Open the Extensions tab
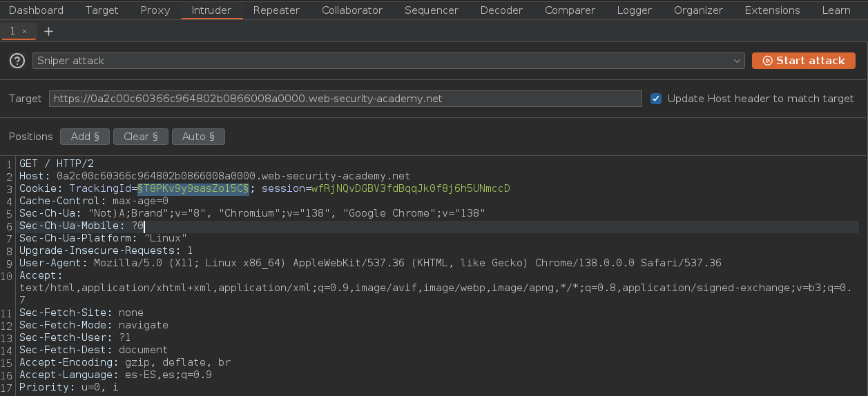 click(772, 10)
